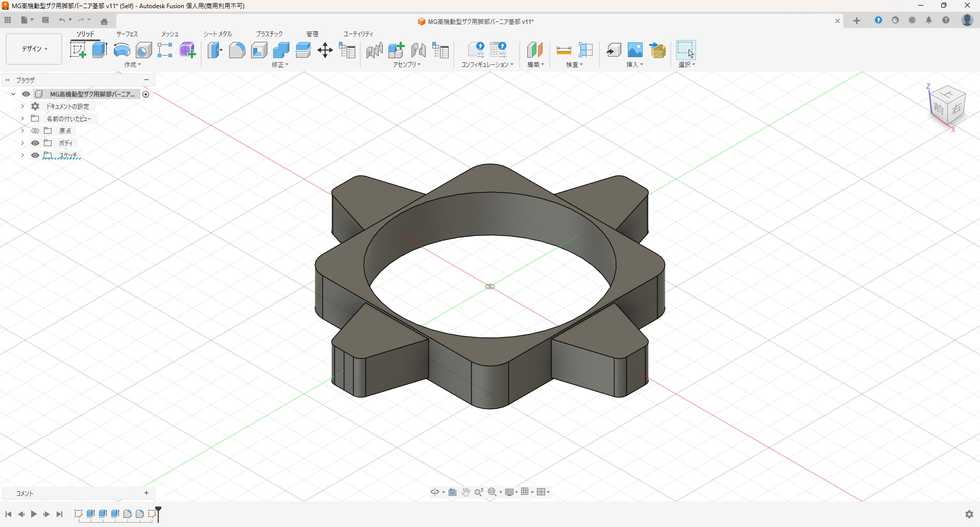Screen dimensions: 980x527
Task: Switch to the シートメタル tab
Action: coord(218,34)
